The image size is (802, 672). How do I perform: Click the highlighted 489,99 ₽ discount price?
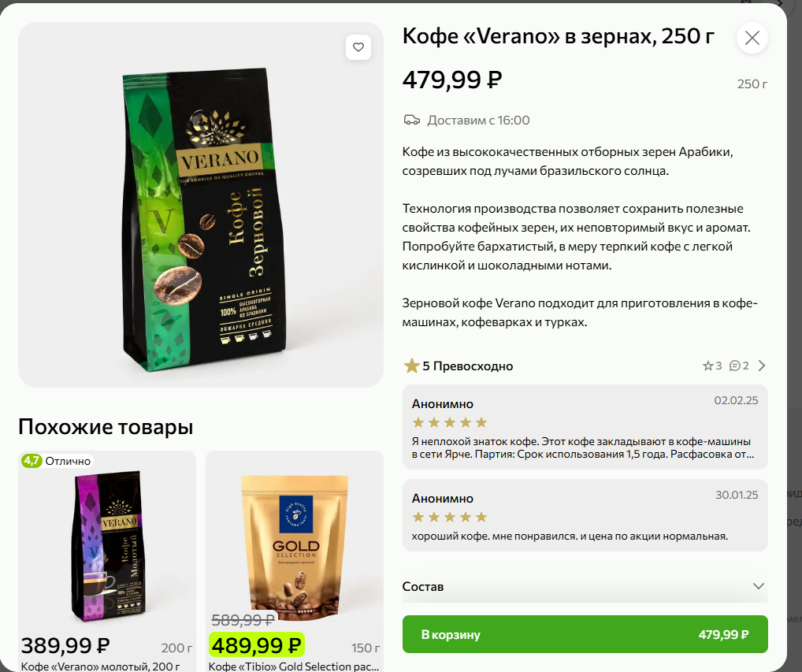point(256,645)
